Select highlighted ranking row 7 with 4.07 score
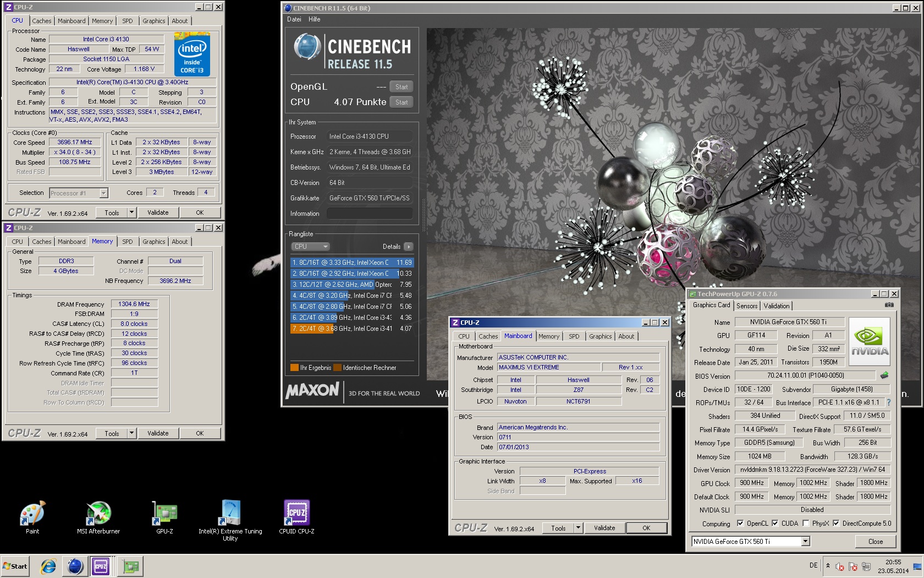The height and width of the screenshot is (578, 924). pyautogui.click(x=351, y=329)
